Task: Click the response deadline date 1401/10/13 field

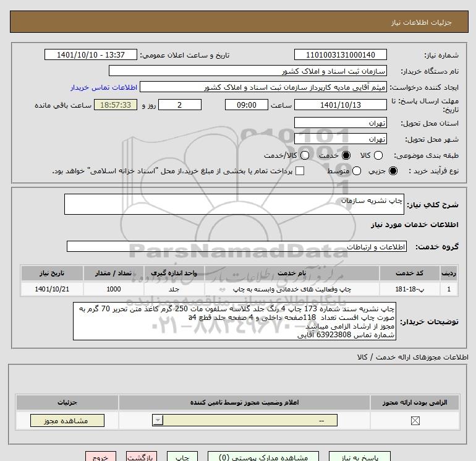Action: point(340,105)
